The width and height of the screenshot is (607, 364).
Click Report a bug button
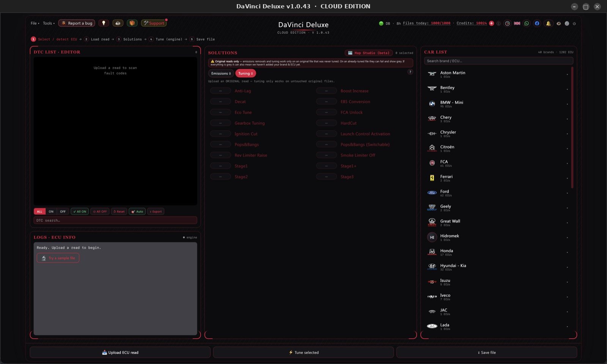(x=77, y=23)
